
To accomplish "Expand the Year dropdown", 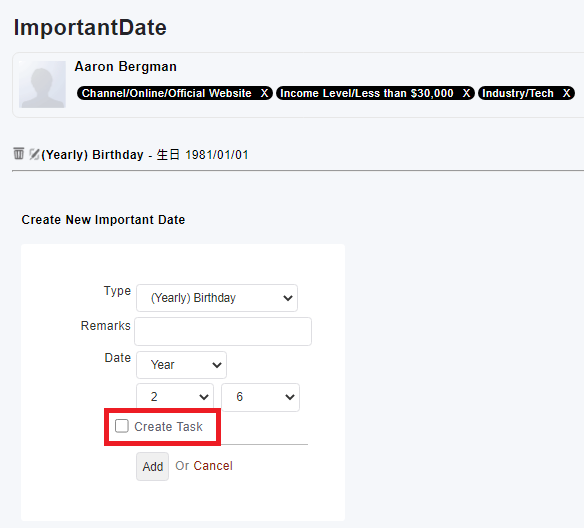I will tap(181, 365).
